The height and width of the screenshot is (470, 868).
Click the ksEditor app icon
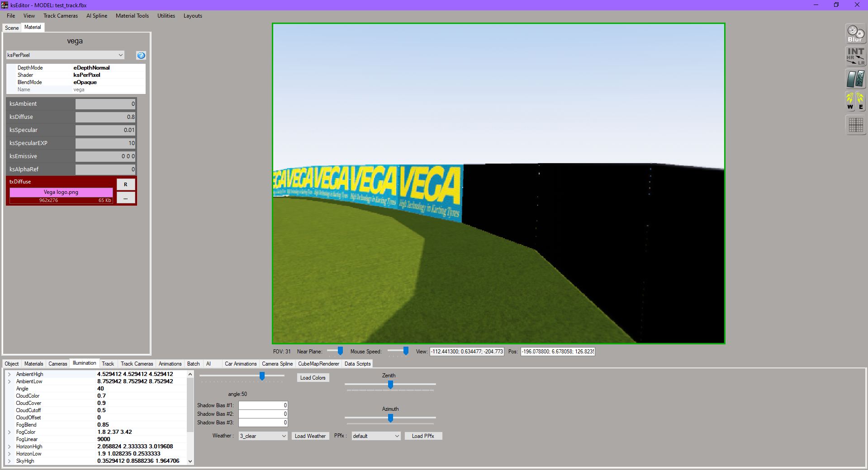click(x=5, y=5)
